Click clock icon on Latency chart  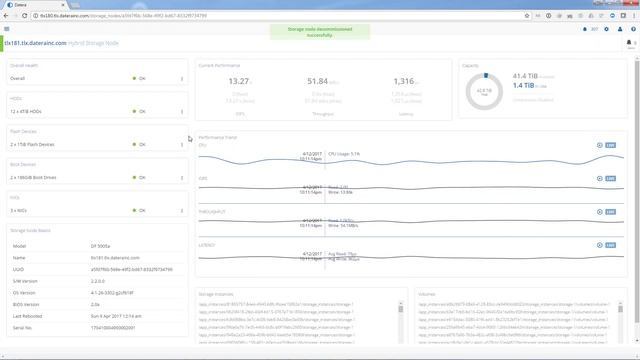click(x=600, y=245)
